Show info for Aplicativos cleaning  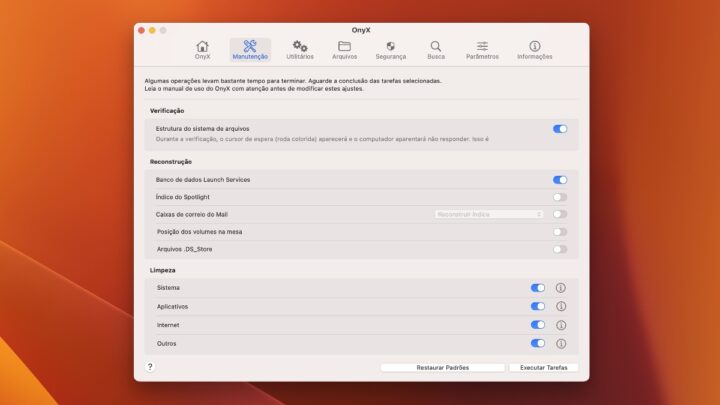point(561,306)
